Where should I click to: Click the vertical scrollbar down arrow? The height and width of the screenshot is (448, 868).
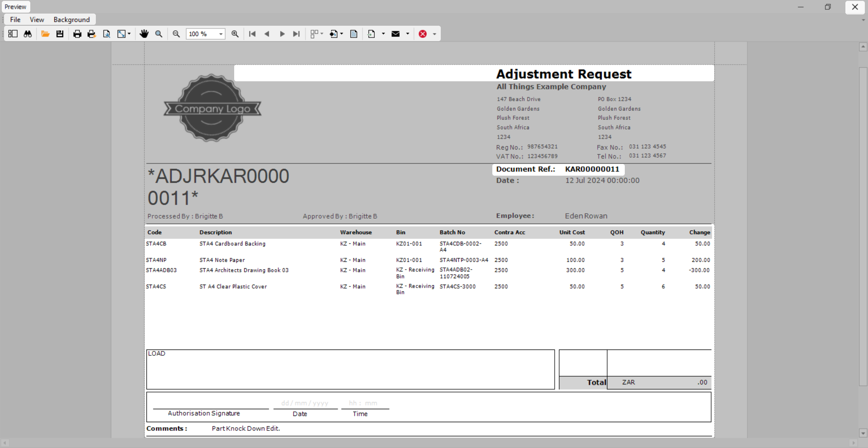(x=863, y=433)
